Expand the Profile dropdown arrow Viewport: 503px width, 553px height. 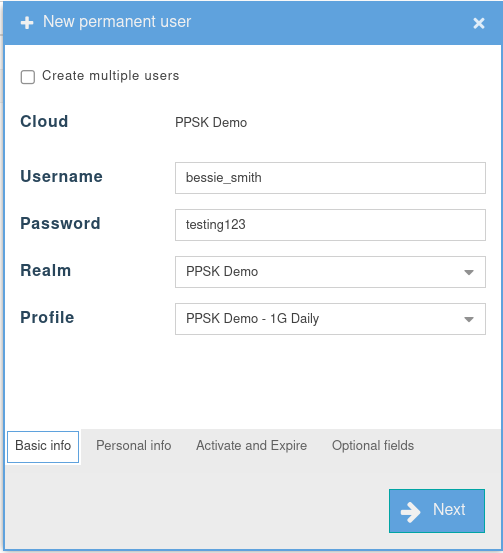(469, 319)
